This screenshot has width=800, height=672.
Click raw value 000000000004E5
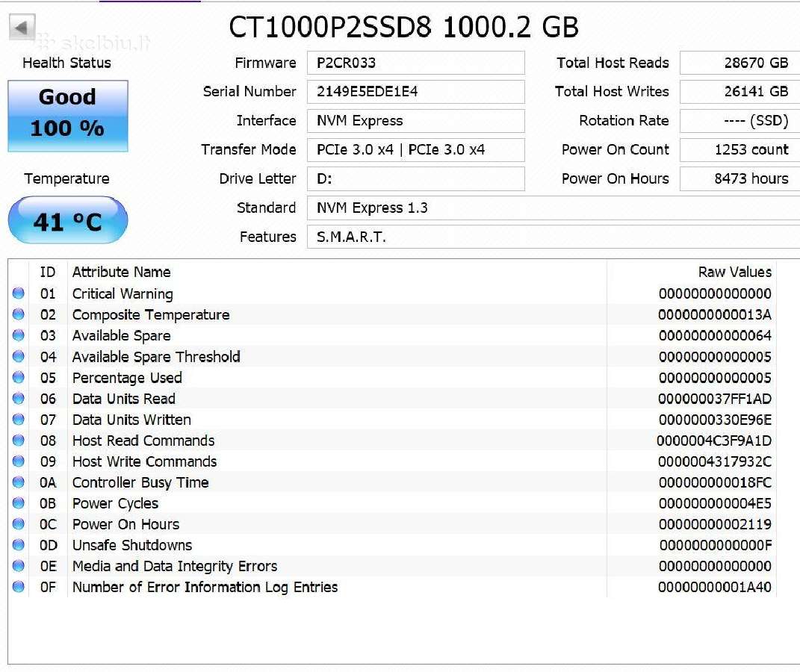716,503
